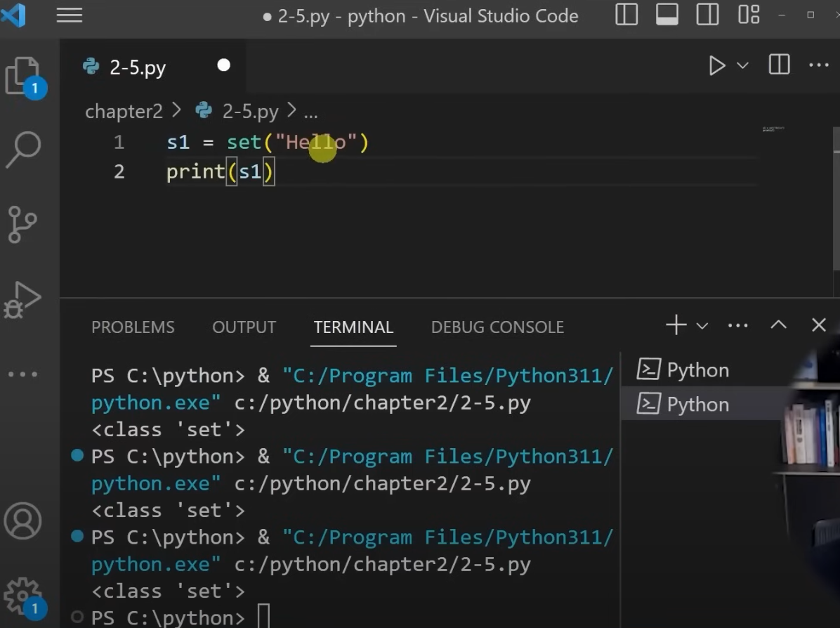
Task: Switch to the DEBUG CONSOLE tab
Action: point(497,327)
